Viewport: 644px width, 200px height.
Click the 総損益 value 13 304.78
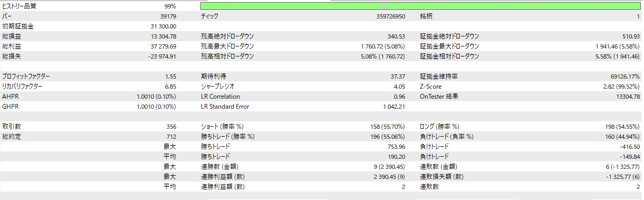[163, 36]
